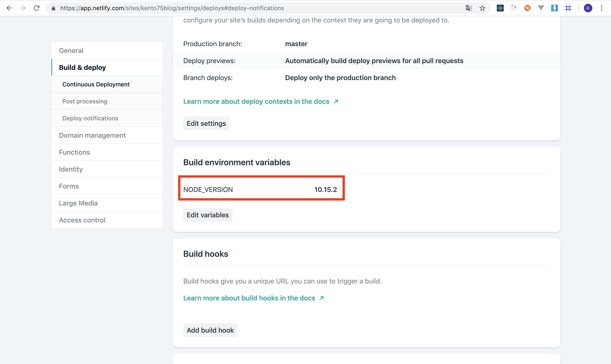
Task: Click the browser forward arrow
Action: 23,8
